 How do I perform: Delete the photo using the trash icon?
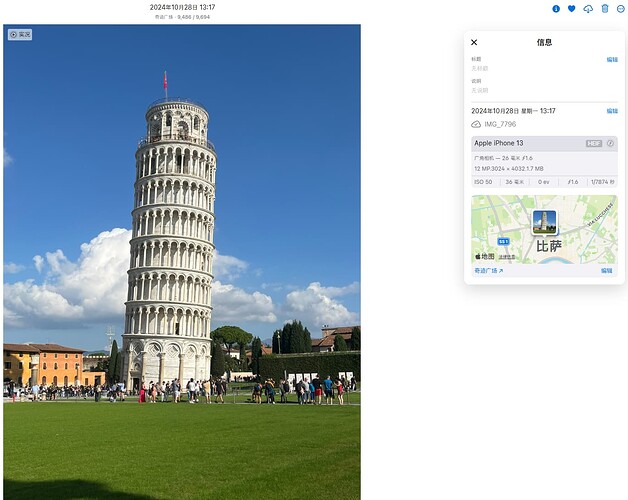pyautogui.click(x=605, y=8)
